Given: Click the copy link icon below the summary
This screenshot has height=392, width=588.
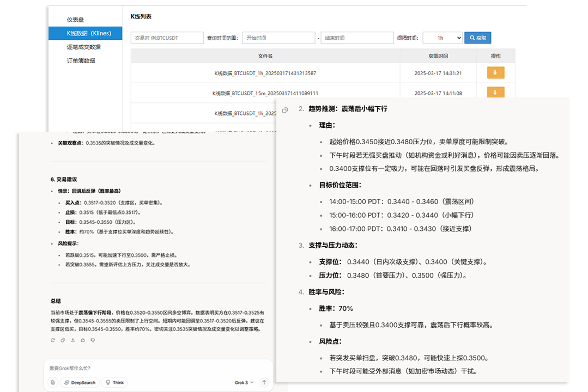Looking at the screenshot, I should coord(63,340).
